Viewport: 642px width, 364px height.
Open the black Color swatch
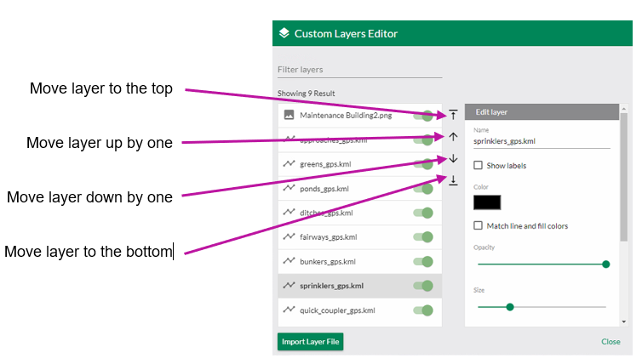pos(487,202)
